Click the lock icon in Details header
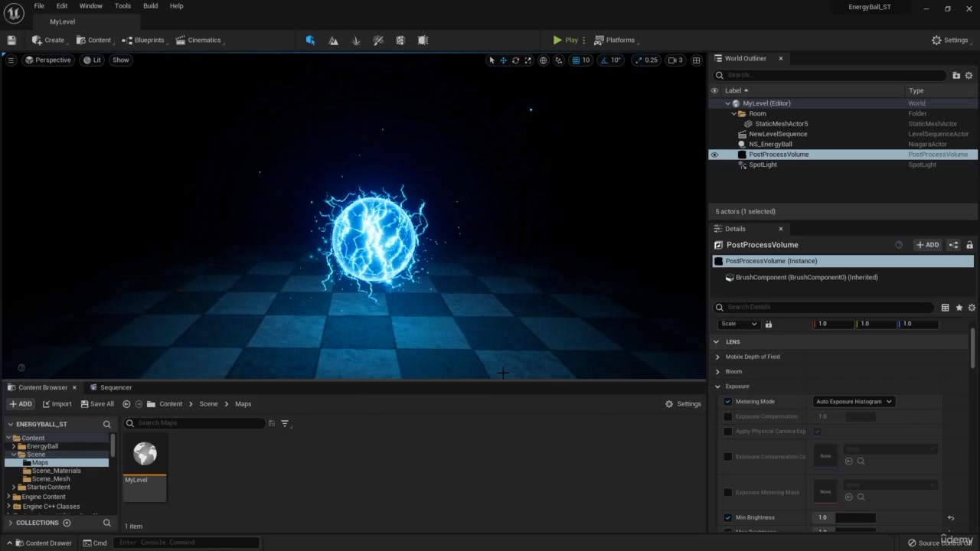 tap(969, 245)
